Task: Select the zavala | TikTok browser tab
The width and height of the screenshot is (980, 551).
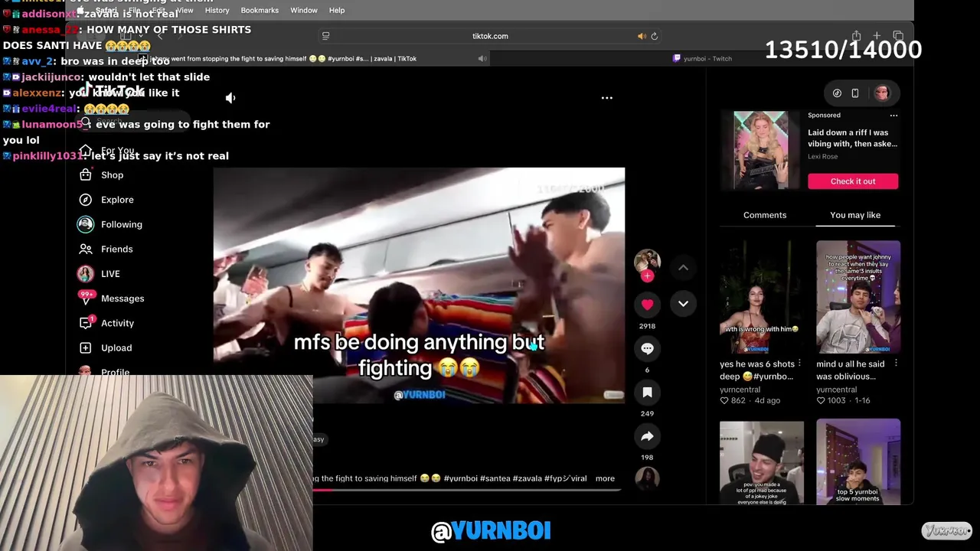Action: pyautogui.click(x=278, y=58)
